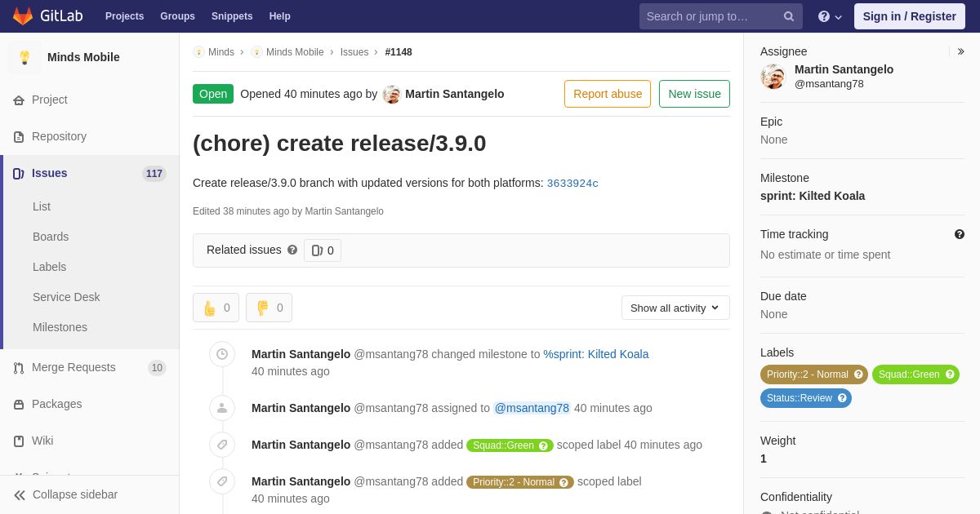Screen dimensions: 980x514
Task: Click the Project home icon in the sidebar
Action: (x=19, y=100)
